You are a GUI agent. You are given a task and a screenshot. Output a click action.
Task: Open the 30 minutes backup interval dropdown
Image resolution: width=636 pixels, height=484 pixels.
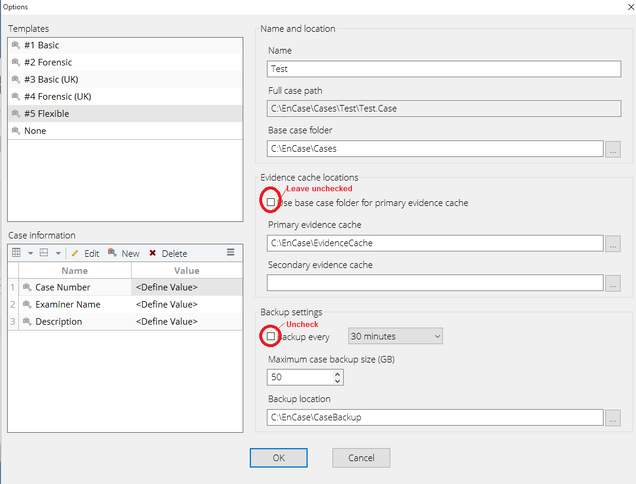click(394, 336)
